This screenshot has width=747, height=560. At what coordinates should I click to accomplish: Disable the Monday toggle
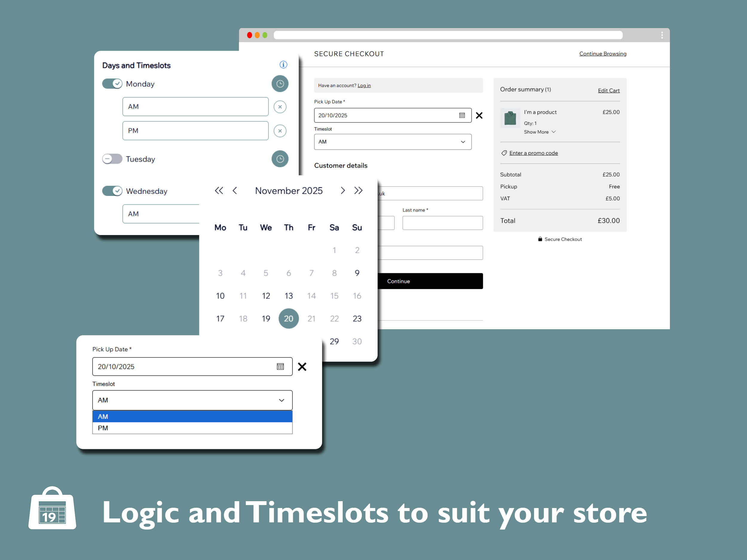(x=112, y=84)
